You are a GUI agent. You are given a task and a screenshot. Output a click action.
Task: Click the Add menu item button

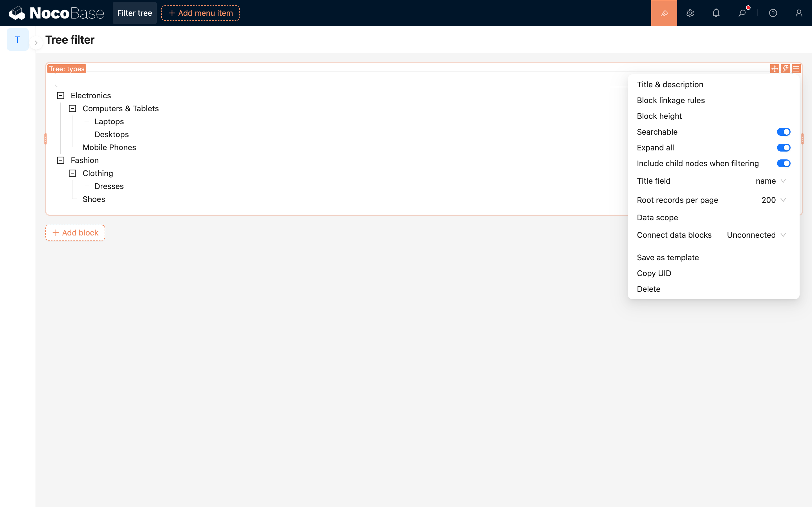pyautogui.click(x=200, y=13)
